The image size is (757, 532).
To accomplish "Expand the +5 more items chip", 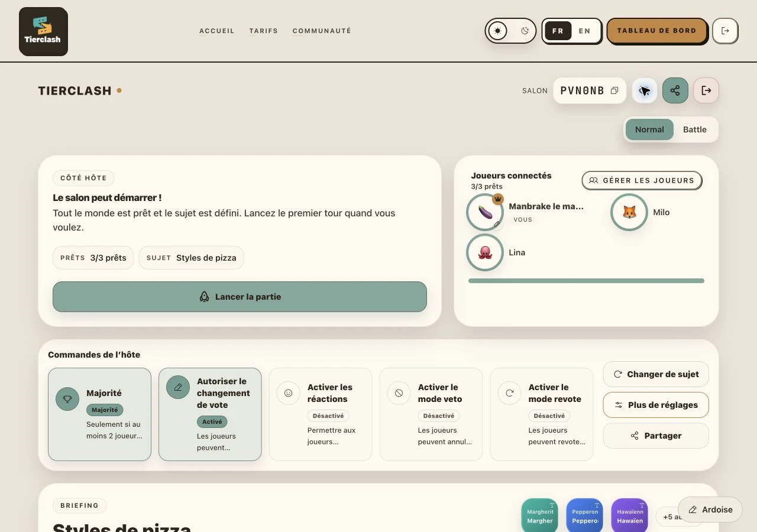I will 673,517.
